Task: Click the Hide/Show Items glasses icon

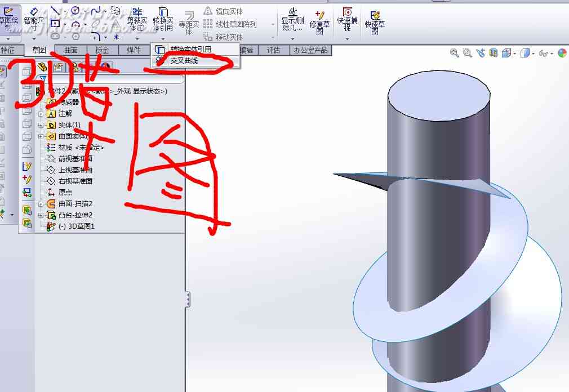Action: tap(543, 54)
